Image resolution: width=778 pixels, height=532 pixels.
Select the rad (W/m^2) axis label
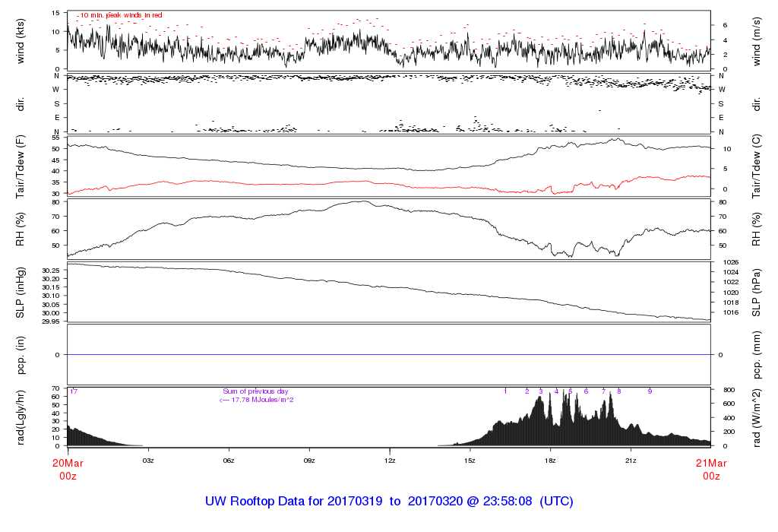click(757, 416)
